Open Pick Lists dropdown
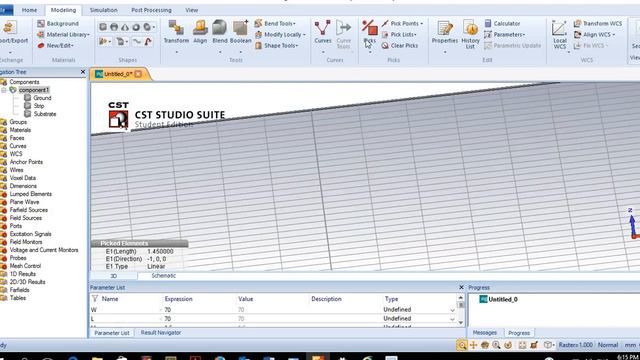 399,35
